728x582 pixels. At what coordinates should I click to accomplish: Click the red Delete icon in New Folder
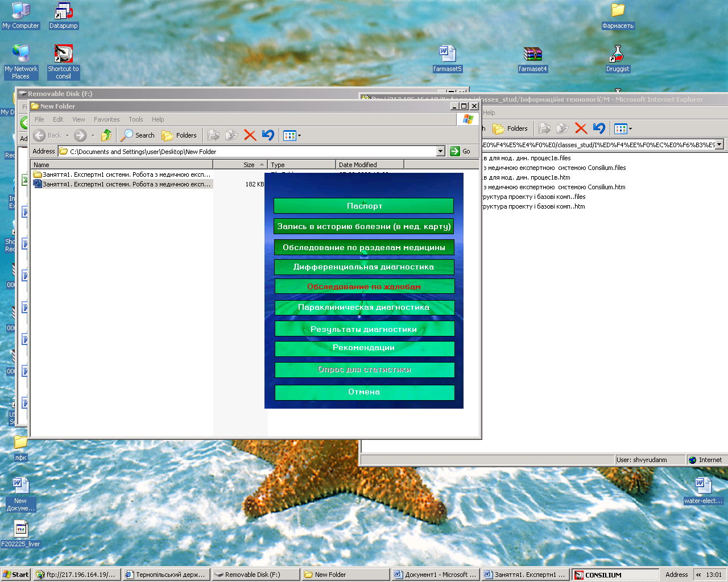tap(250, 135)
